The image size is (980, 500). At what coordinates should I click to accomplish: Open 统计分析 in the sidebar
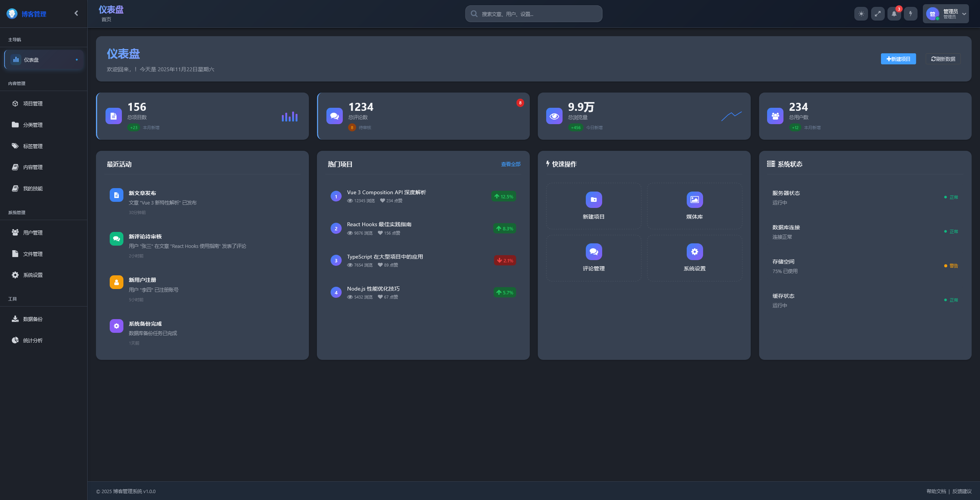(x=33, y=340)
